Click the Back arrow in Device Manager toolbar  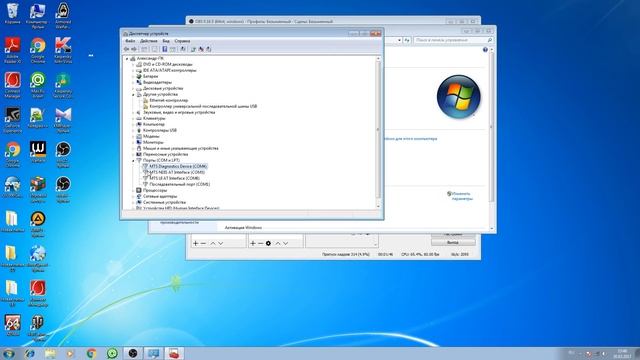[x=127, y=49]
